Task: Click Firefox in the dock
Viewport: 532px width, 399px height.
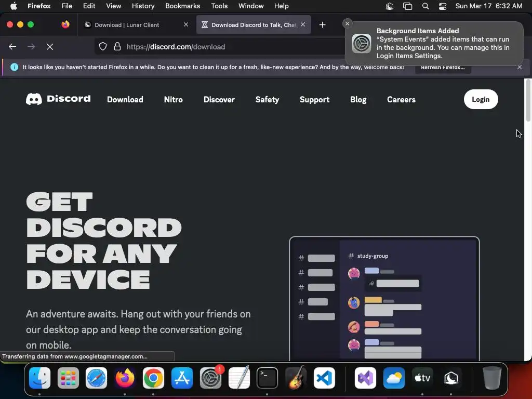Action: click(125, 378)
